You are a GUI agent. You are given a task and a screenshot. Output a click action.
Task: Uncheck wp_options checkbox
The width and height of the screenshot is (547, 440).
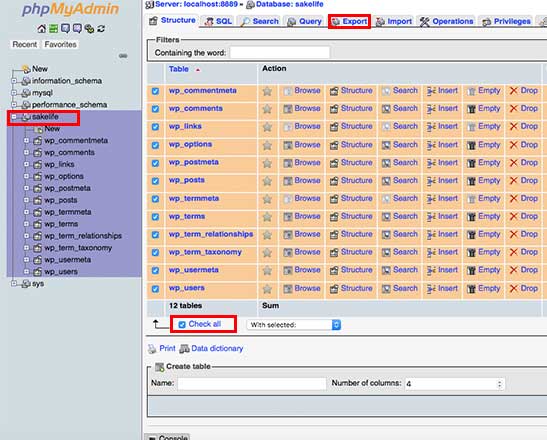pyautogui.click(x=155, y=145)
